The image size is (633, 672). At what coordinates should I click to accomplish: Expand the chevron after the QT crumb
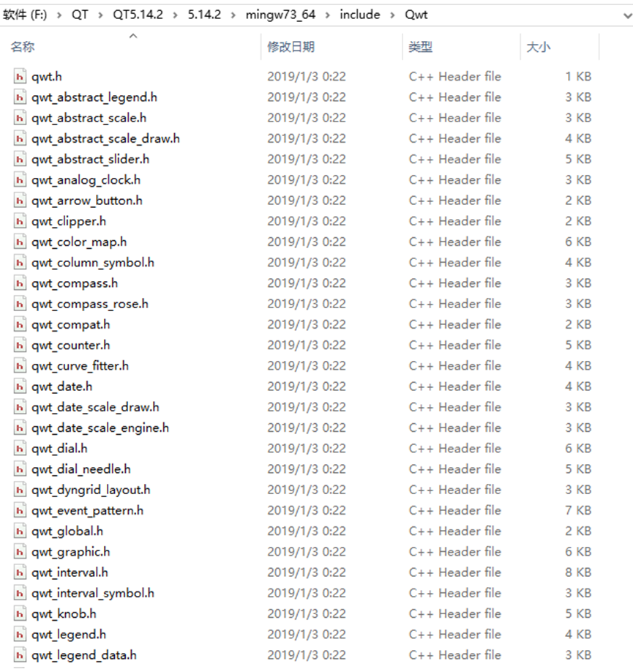pos(100,15)
